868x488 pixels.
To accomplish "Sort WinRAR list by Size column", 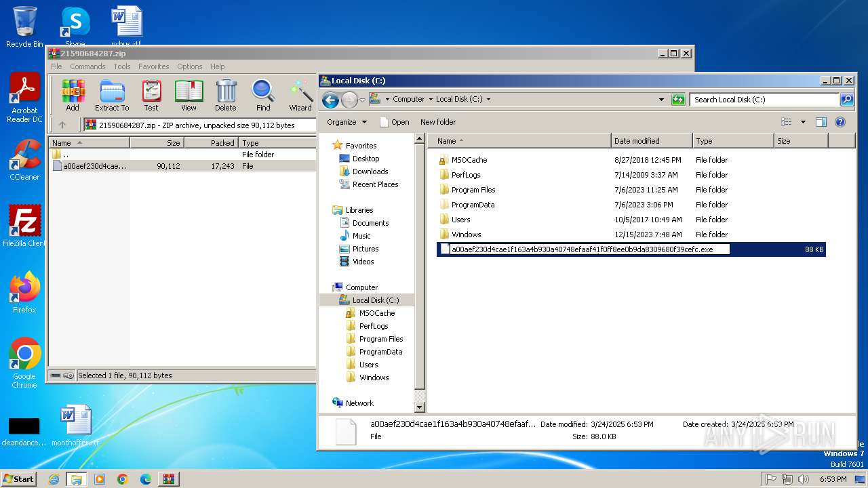I will pyautogui.click(x=157, y=143).
